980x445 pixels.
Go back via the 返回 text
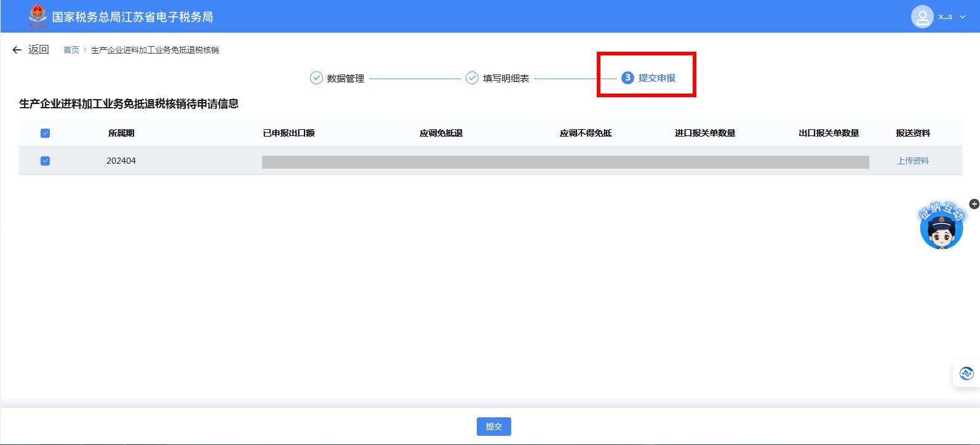pyautogui.click(x=38, y=50)
